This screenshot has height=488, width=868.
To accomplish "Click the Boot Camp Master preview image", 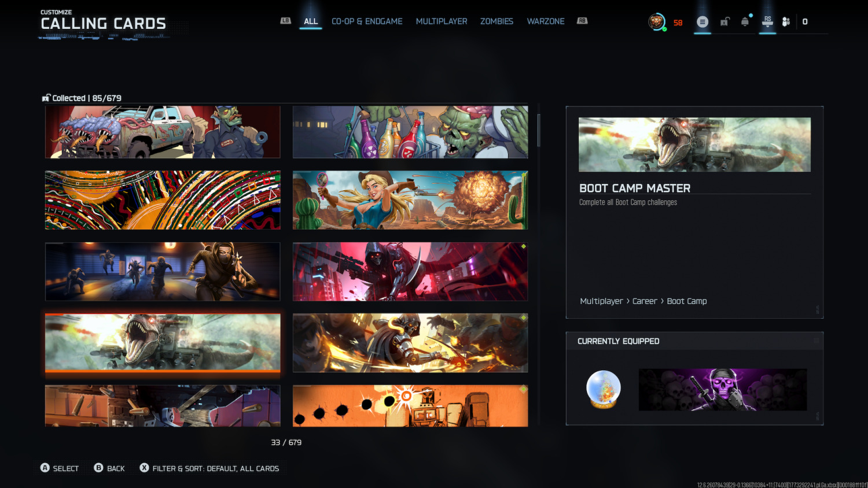I will (694, 145).
